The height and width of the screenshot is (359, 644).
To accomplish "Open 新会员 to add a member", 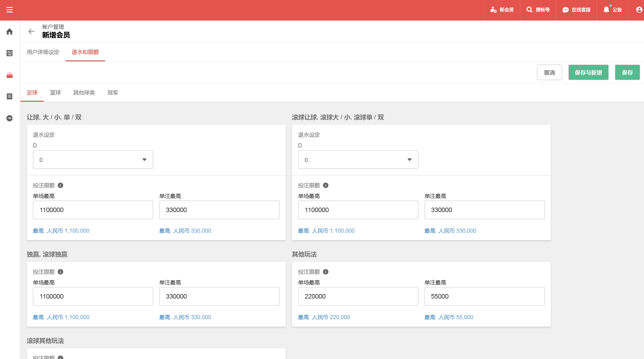I will (502, 10).
